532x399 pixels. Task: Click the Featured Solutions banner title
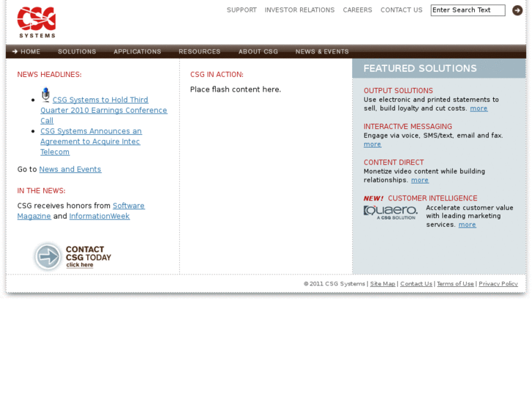tap(420, 68)
